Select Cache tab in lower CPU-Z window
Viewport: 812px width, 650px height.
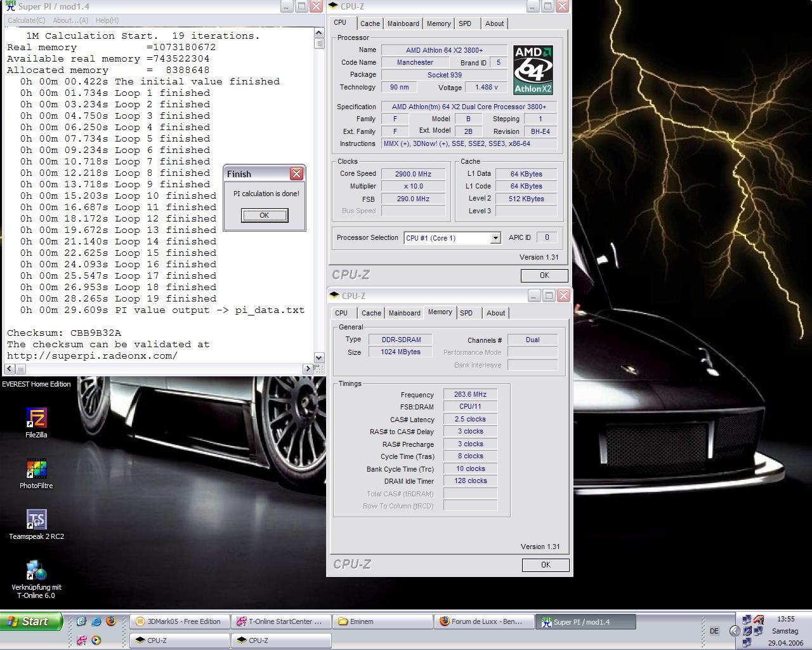(x=371, y=313)
